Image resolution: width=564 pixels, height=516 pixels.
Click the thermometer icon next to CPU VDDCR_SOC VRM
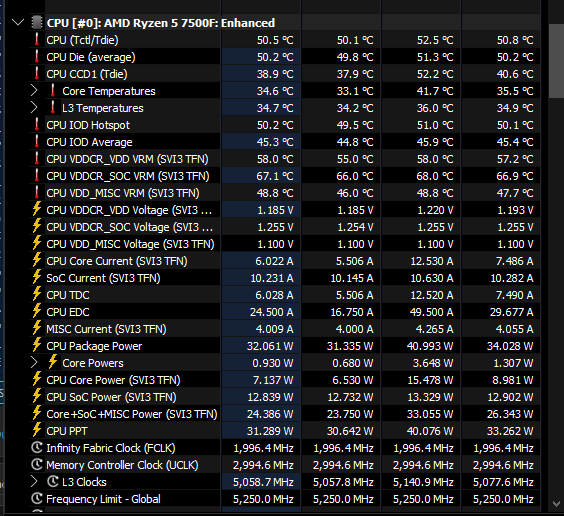point(37,175)
